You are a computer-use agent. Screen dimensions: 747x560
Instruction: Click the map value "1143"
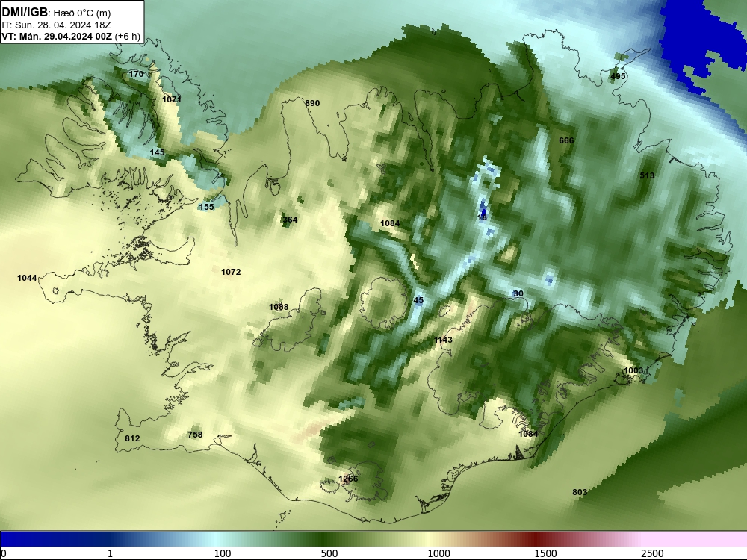[442, 340]
